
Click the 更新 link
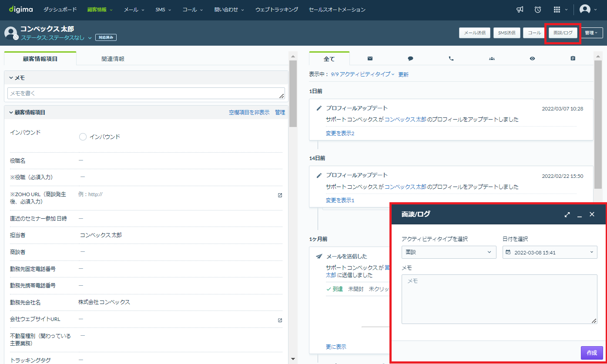click(x=403, y=74)
